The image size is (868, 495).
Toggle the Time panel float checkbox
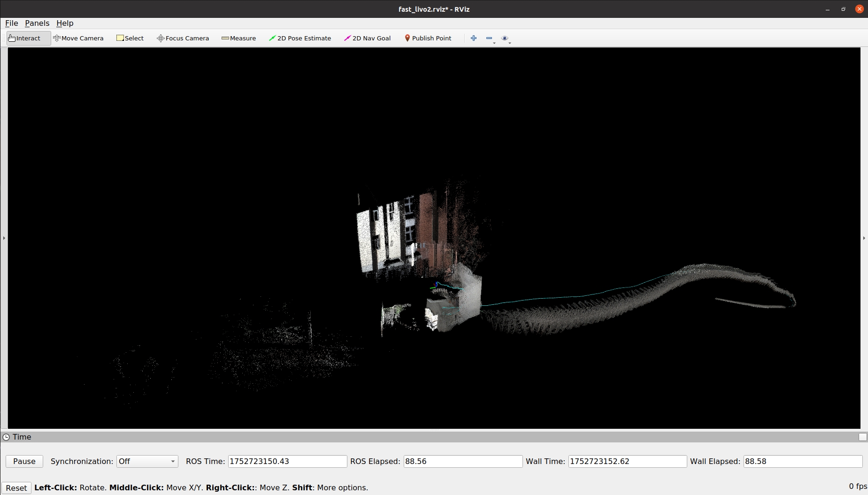click(862, 437)
